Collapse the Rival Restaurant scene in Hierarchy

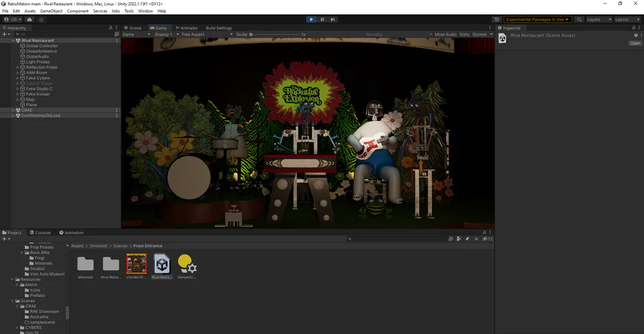pos(13,41)
